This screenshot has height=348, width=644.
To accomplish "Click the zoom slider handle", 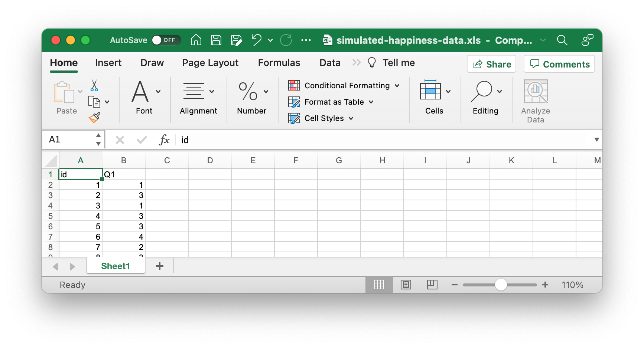I will [501, 285].
